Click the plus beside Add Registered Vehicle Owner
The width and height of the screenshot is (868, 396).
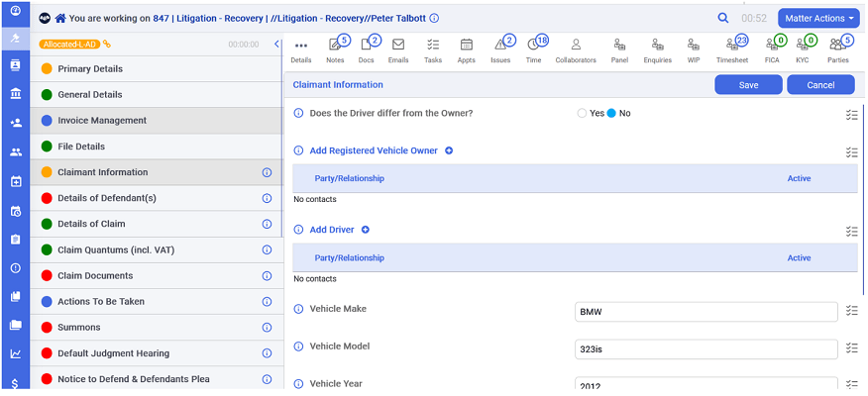[x=449, y=150]
